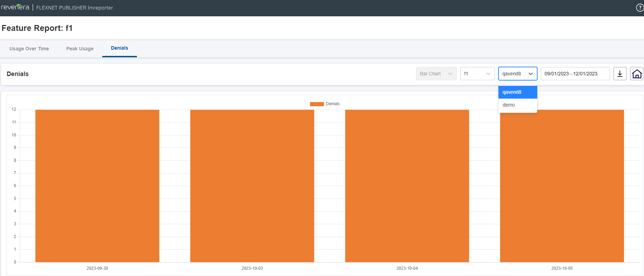Screen dimensions: 644x276
Task: Switch to the Peak Usage tab
Action: 80,49
